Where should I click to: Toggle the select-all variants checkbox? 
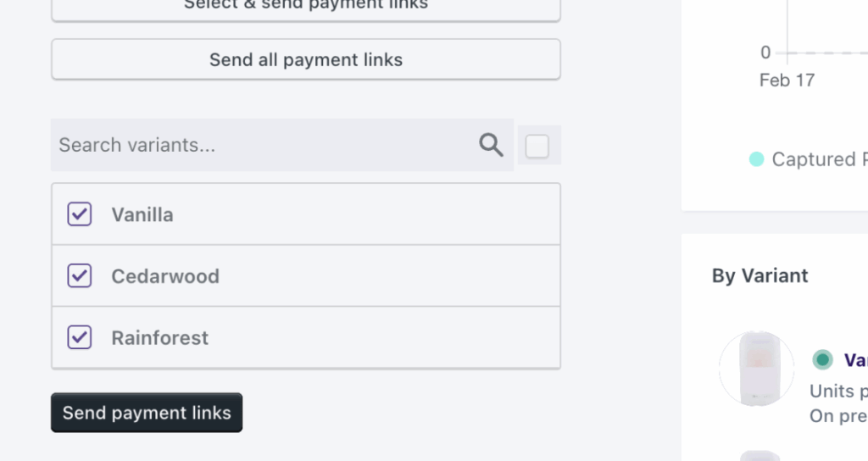pos(537,147)
